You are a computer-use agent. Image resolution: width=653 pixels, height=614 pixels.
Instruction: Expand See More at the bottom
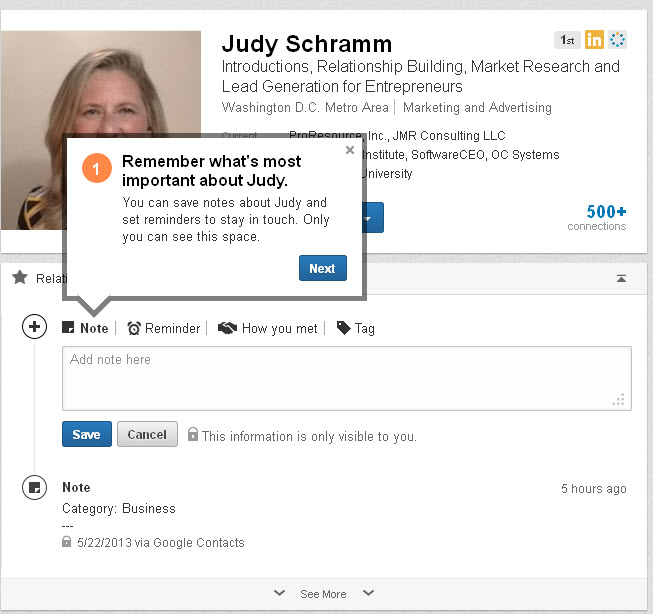coord(323,594)
